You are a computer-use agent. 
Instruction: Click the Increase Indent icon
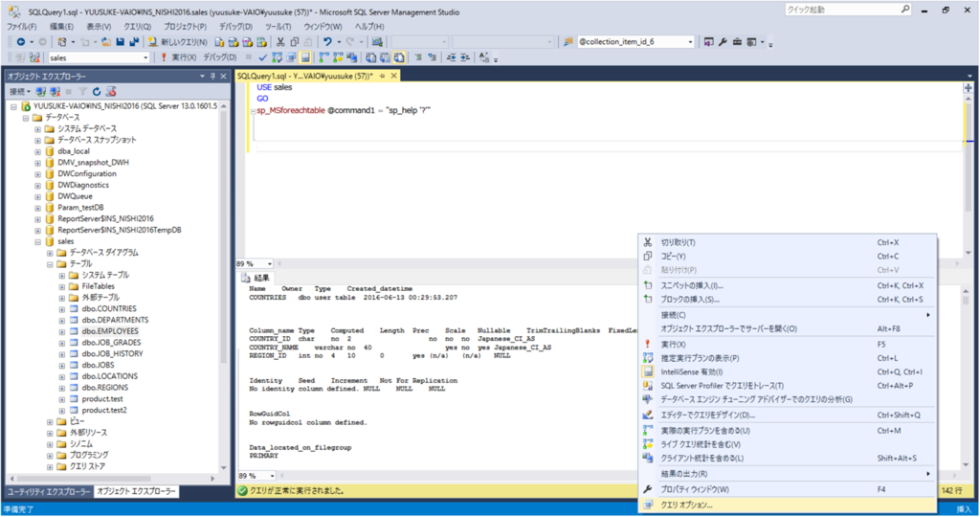pos(465,57)
